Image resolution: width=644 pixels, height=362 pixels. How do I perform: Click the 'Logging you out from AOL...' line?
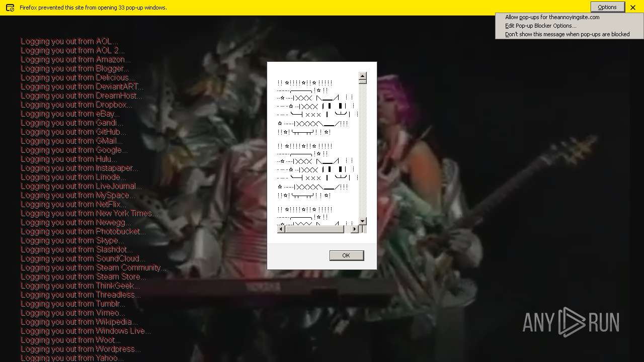(x=69, y=41)
